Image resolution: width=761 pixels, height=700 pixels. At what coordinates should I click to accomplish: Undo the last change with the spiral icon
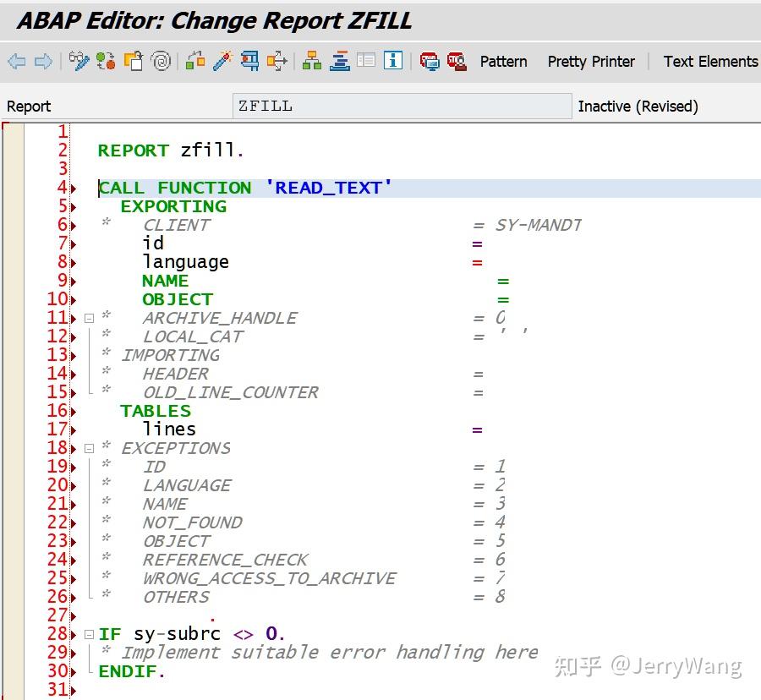[161, 61]
